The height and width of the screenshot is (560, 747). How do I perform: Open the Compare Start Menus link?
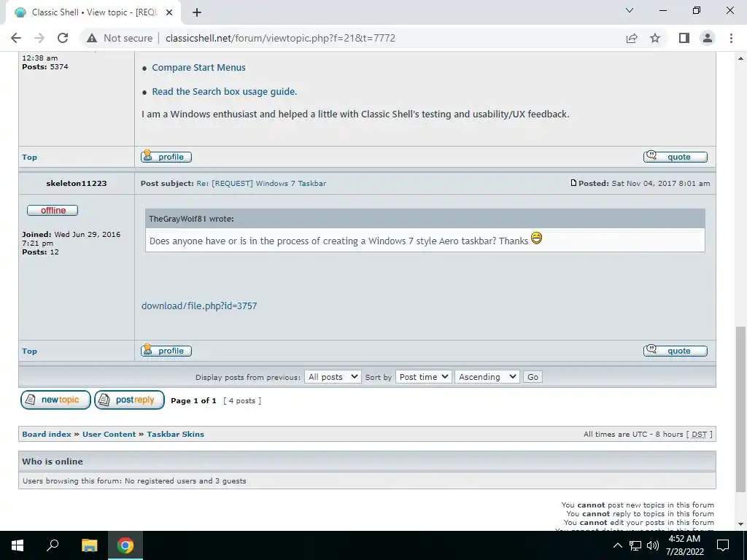[198, 68]
